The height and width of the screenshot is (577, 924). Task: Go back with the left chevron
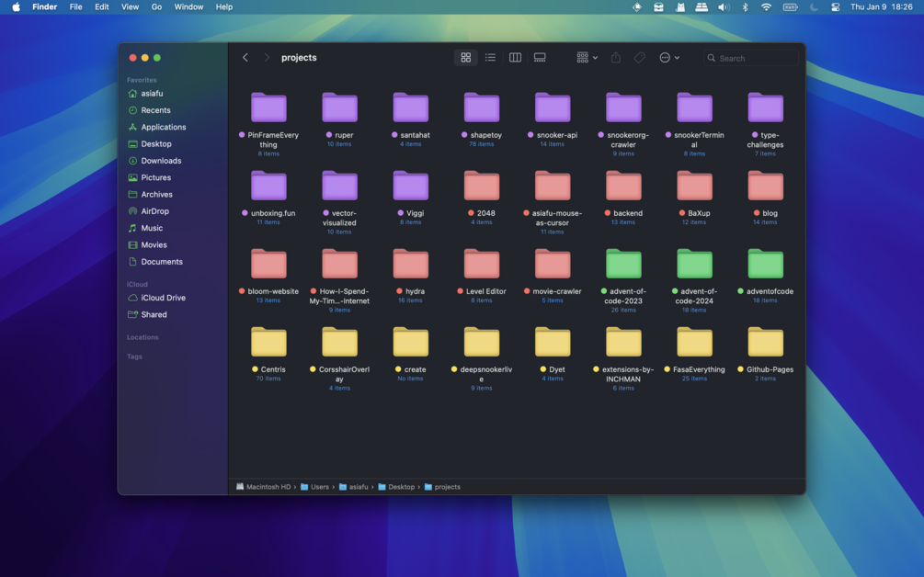point(245,58)
